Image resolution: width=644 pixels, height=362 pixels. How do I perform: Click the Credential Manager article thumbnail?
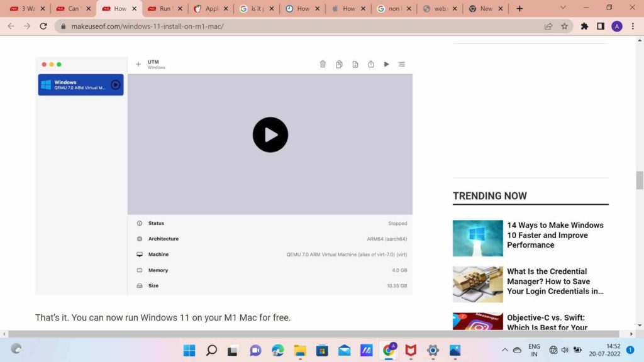click(x=478, y=285)
